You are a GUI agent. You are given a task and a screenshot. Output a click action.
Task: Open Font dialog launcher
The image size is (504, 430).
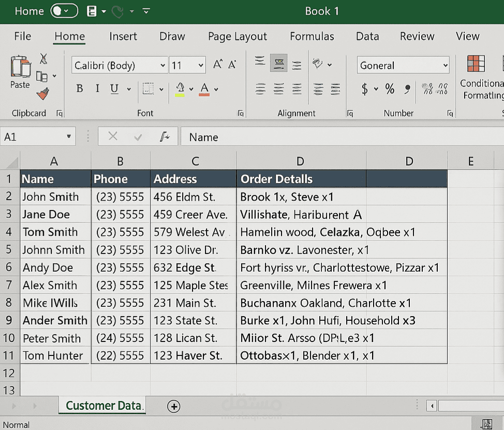(241, 113)
